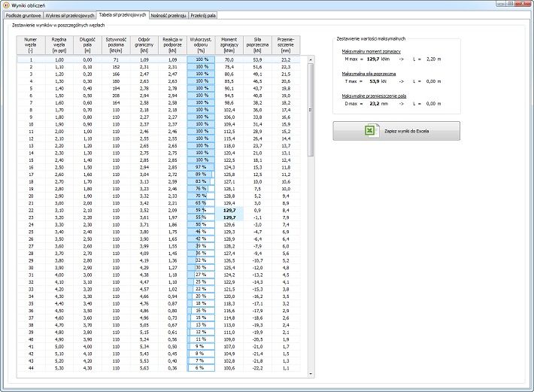Click the Moment zginający column header
534x392 pixels.
click(229, 45)
